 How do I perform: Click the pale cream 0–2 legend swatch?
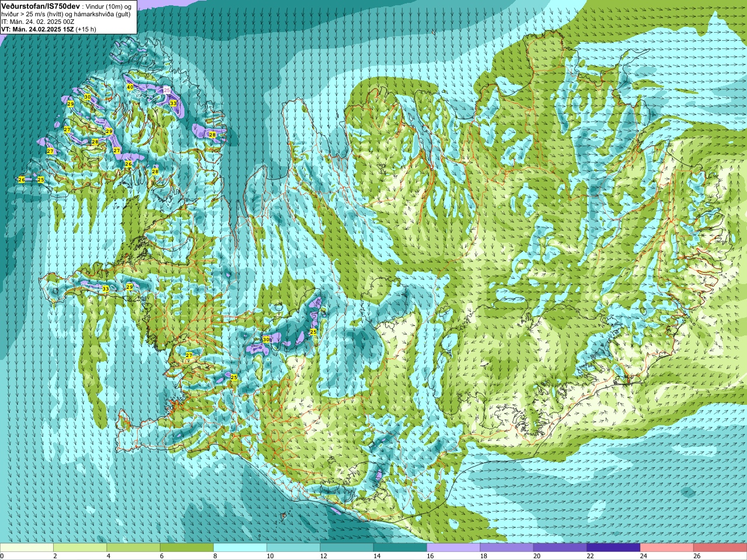(x=27, y=547)
